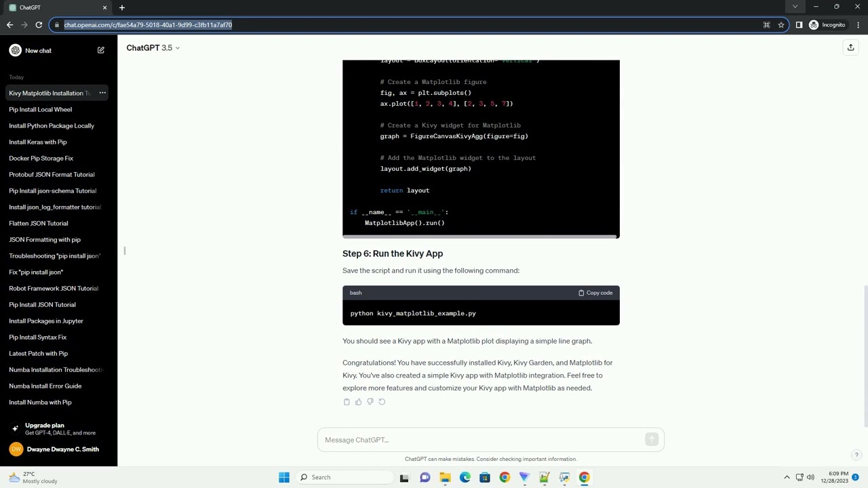
Task: Open the help question mark icon
Action: (x=856, y=455)
